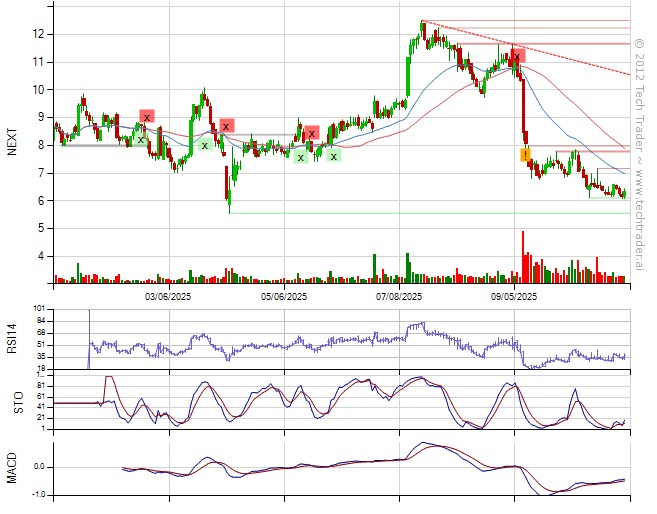The image size is (657, 514).
Task: Click the 09/05/2025 date label
Action: click(514, 296)
